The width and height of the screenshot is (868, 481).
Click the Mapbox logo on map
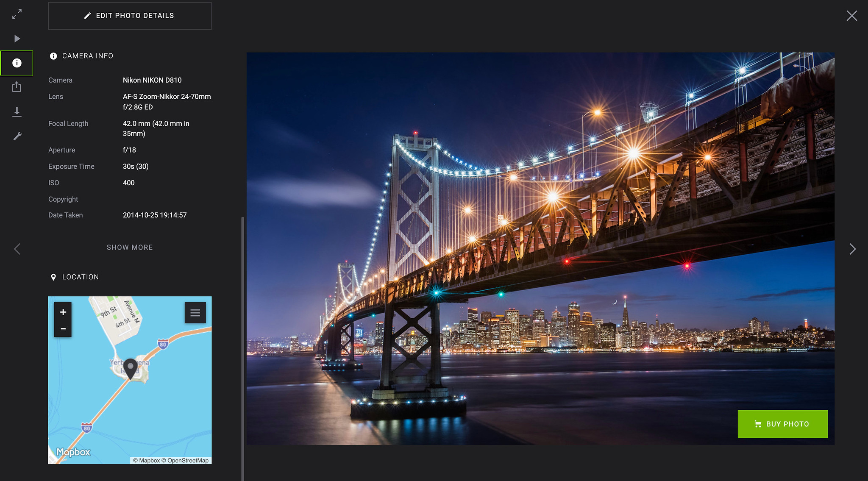73,452
